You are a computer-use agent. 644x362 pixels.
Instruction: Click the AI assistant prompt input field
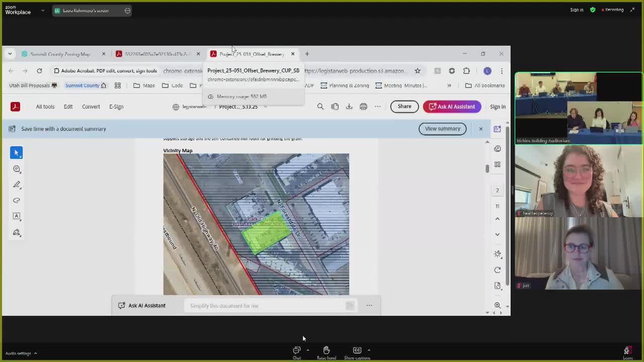click(x=267, y=306)
